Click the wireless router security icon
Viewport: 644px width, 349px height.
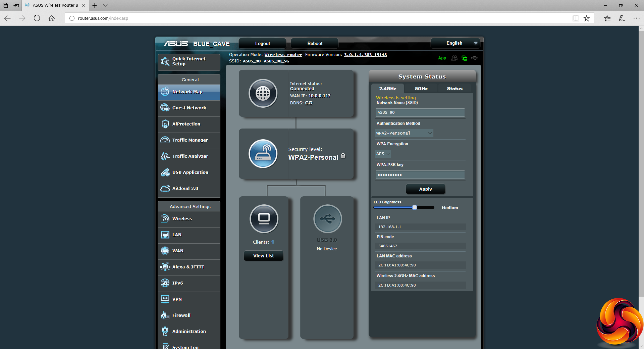click(x=263, y=154)
